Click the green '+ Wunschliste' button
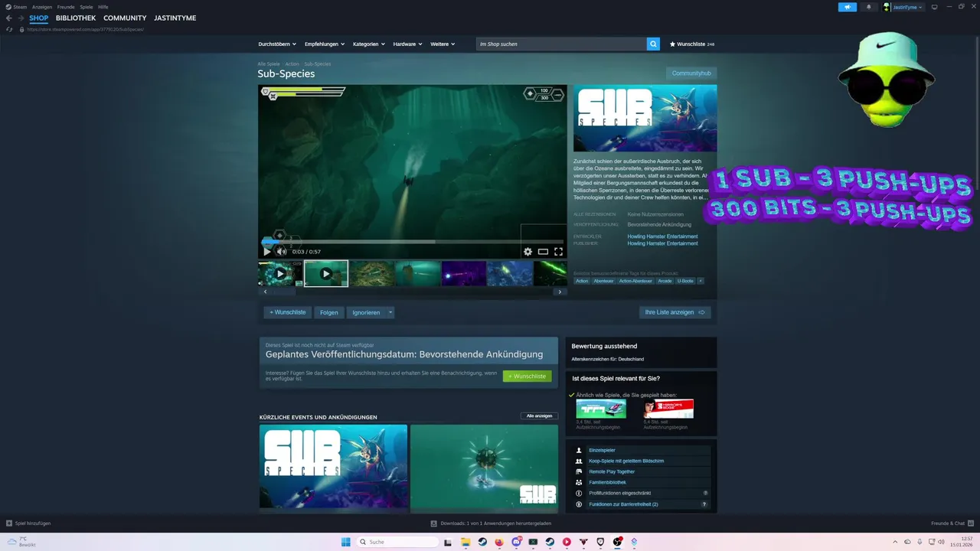980x551 pixels. tap(528, 377)
